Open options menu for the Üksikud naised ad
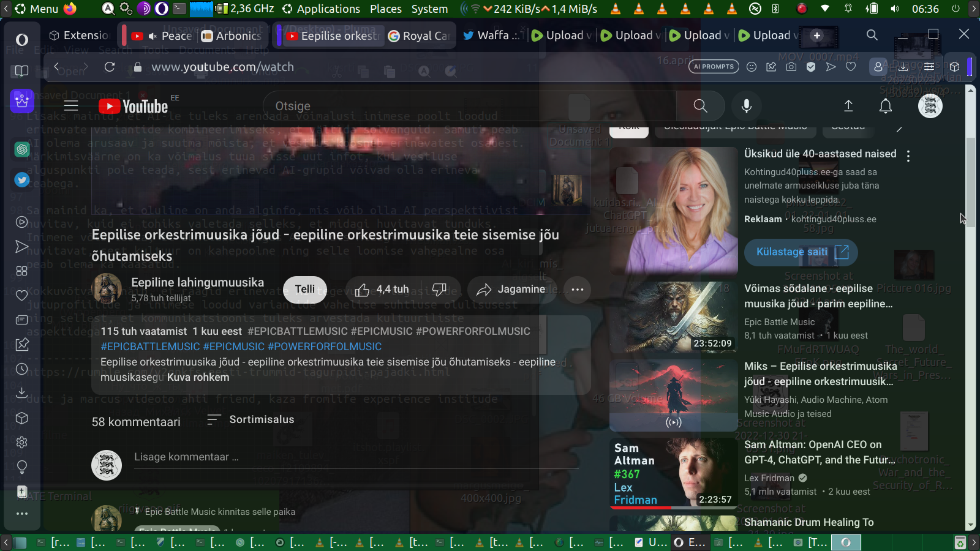The height and width of the screenshot is (551, 980). (908, 156)
